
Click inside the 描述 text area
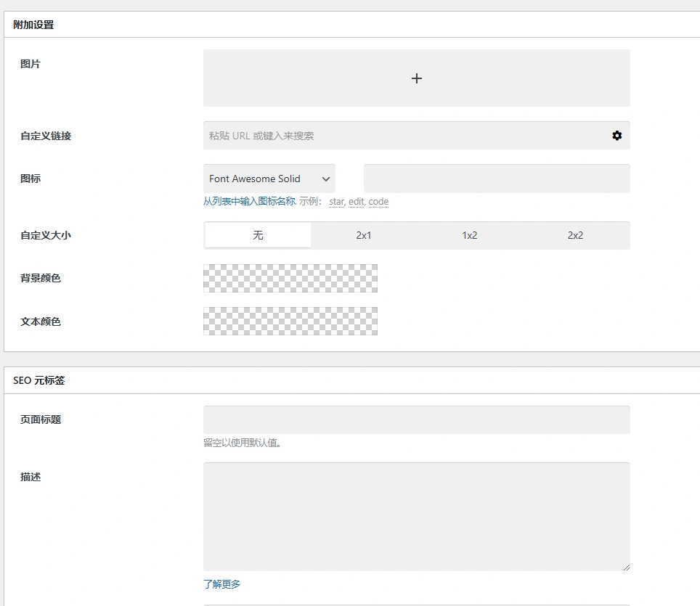pyautogui.click(x=416, y=515)
